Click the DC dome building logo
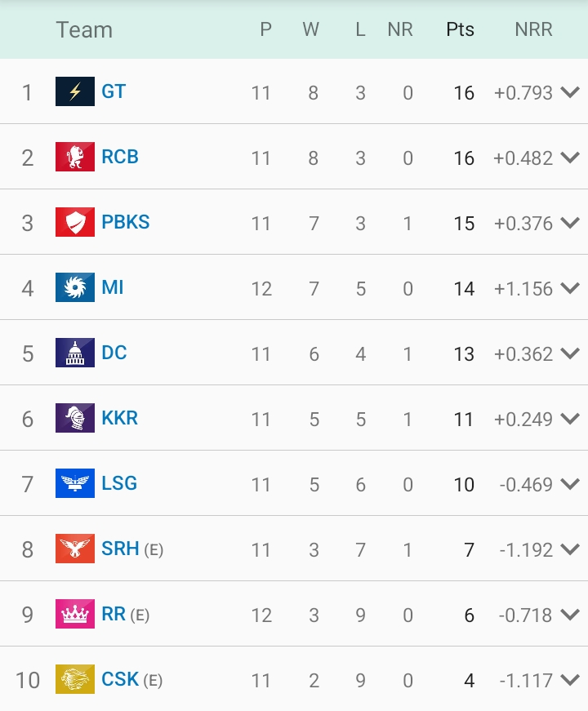Image resolution: width=588 pixels, height=711 pixels. click(75, 353)
